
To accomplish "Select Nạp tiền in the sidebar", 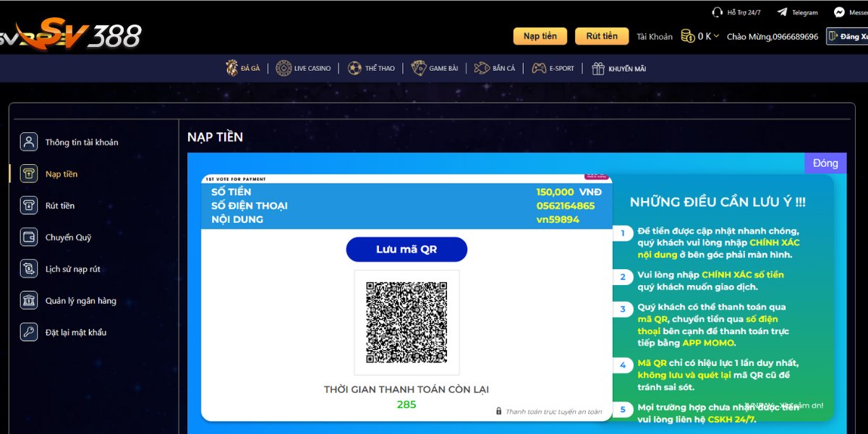I will click(61, 174).
